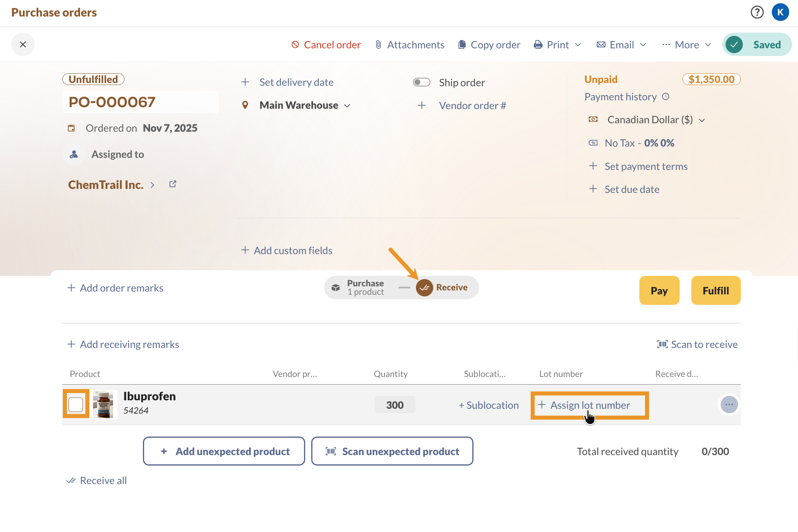Expand the Email dropdown
The height and width of the screenshot is (532, 798).
pos(622,45)
